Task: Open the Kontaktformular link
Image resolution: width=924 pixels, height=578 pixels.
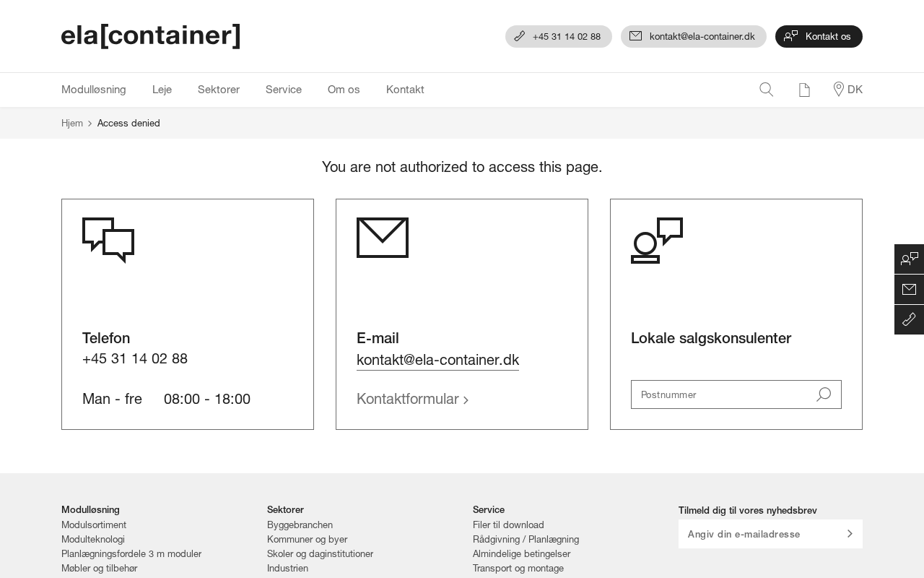Action: pos(413,399)
